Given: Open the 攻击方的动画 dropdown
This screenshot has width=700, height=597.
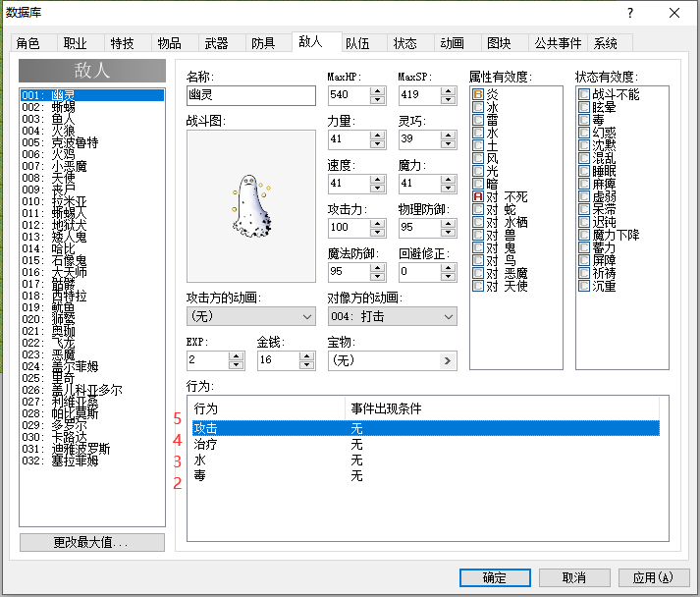Looking at the screenshot, I should click(x=251, y=316).
